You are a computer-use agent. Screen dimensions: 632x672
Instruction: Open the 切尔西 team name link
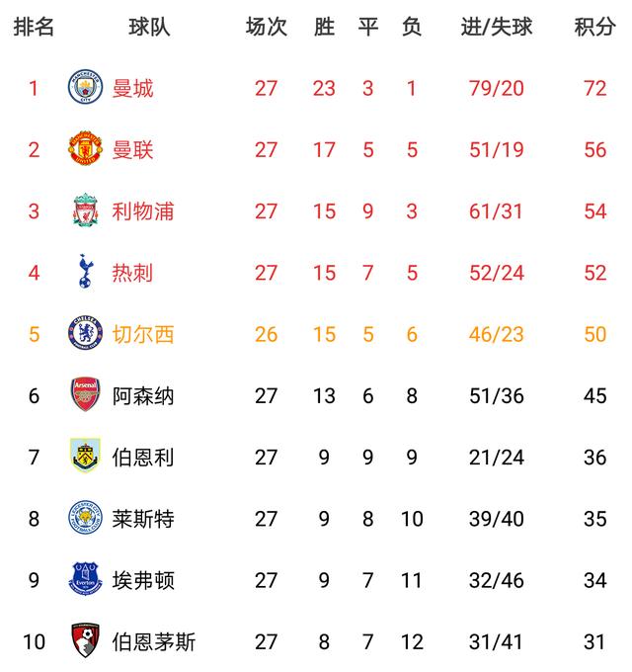143,334
